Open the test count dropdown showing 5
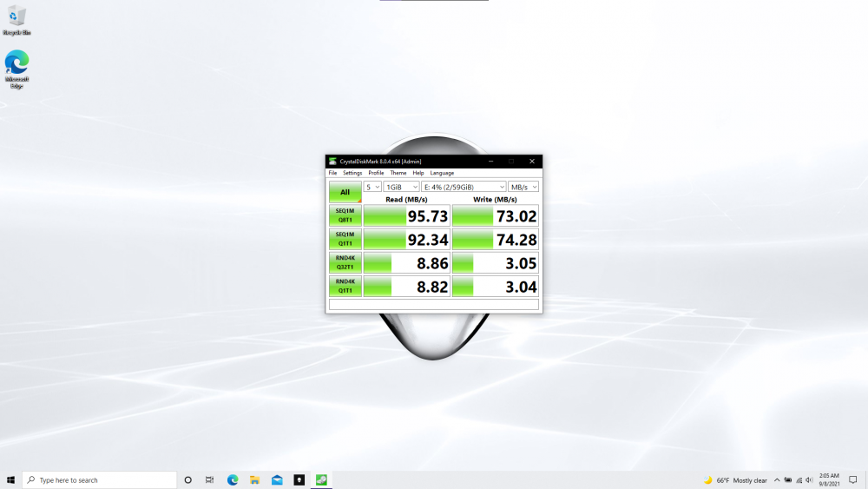Viewport: 868px width, 489px height. [372, 188]
